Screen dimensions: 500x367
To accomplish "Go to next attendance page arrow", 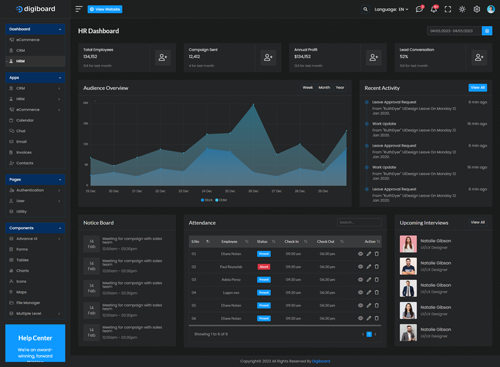I will pos(375,334).
